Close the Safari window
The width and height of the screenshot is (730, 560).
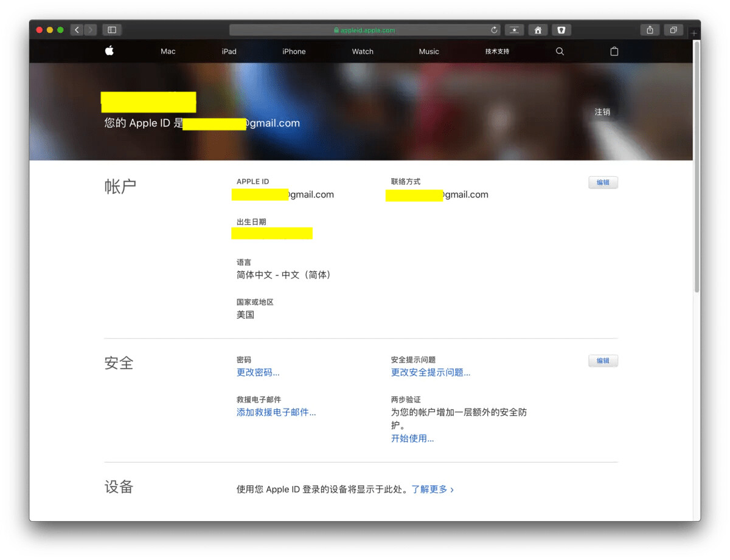pos(40,30)
